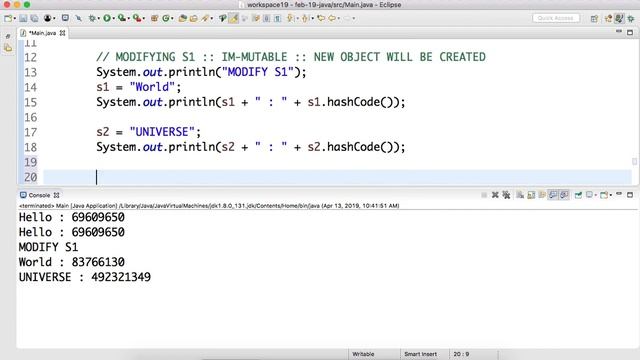
Task: Open Package Explorer sidebar icon
Action: (x=8, y=49)
